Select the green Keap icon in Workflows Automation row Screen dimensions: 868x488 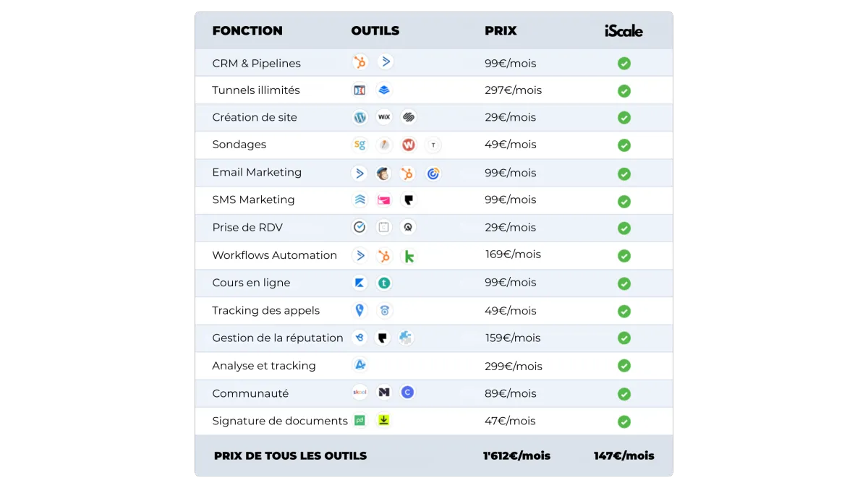(x=409, y=256)
